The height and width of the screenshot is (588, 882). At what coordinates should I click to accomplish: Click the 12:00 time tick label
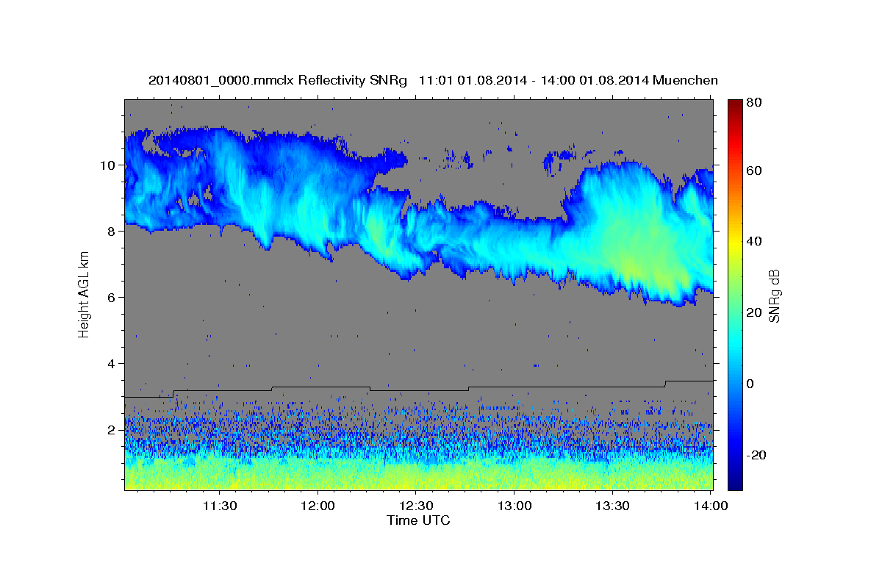[318, 506]
